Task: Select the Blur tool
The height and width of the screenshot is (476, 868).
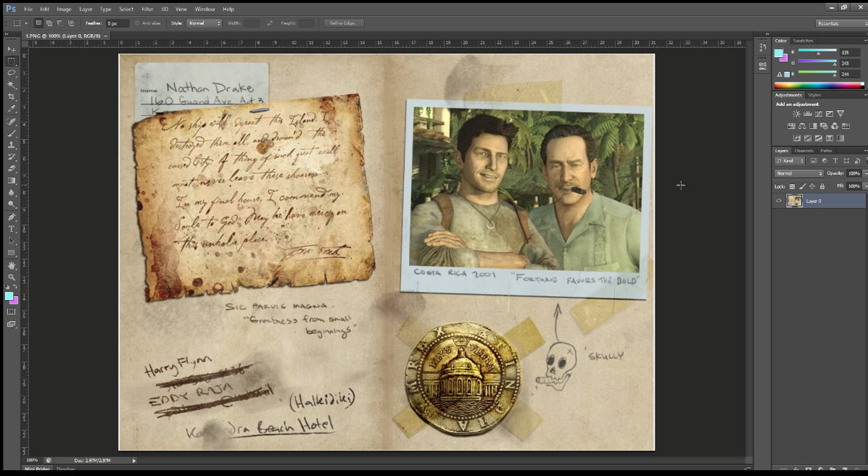Action: (11, 193)
